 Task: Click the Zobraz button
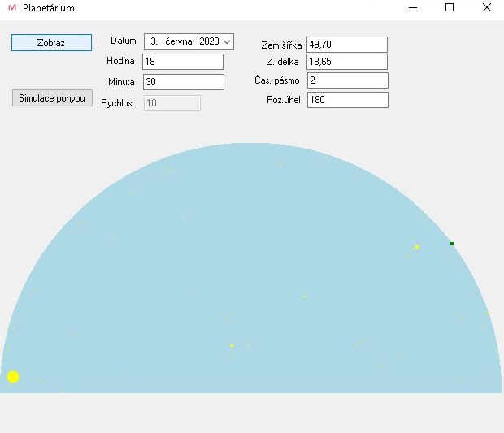click(51, 43)
